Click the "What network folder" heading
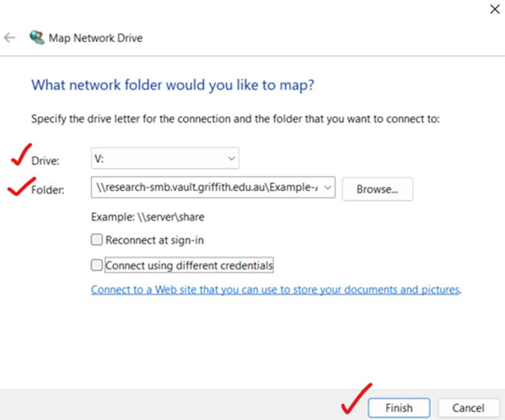Screen dimensions: 505x420 [x=173, y=85]
